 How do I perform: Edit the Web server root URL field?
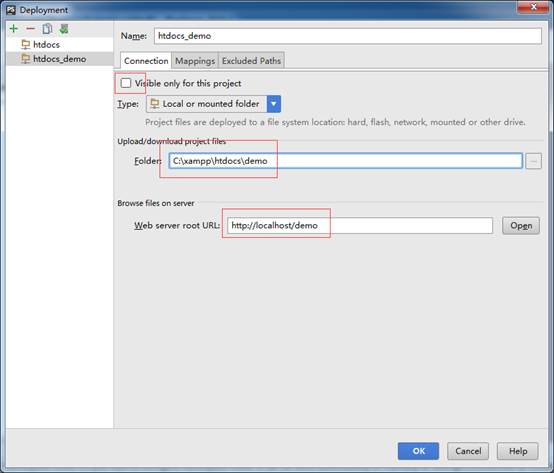point(360,225)
